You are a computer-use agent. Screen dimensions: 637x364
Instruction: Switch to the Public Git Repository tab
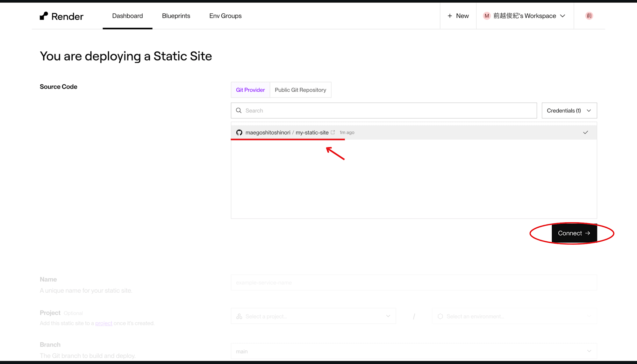click(300, 90)
